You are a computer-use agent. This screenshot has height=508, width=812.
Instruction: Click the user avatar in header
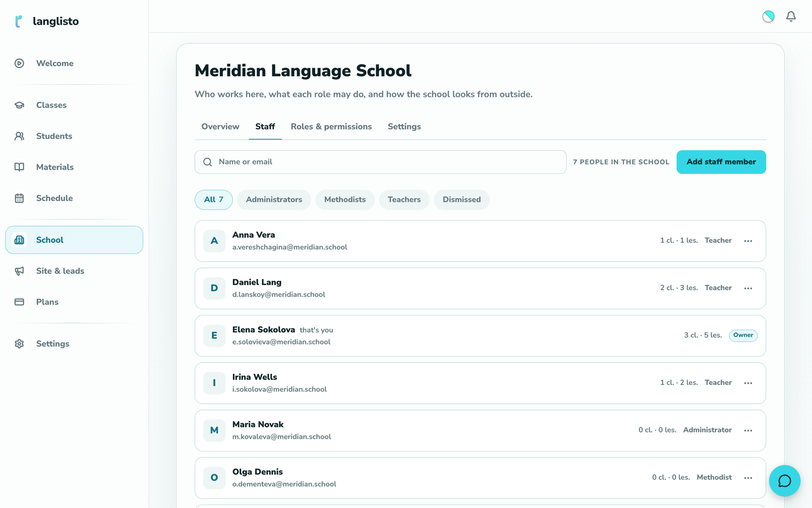[768, 16]
